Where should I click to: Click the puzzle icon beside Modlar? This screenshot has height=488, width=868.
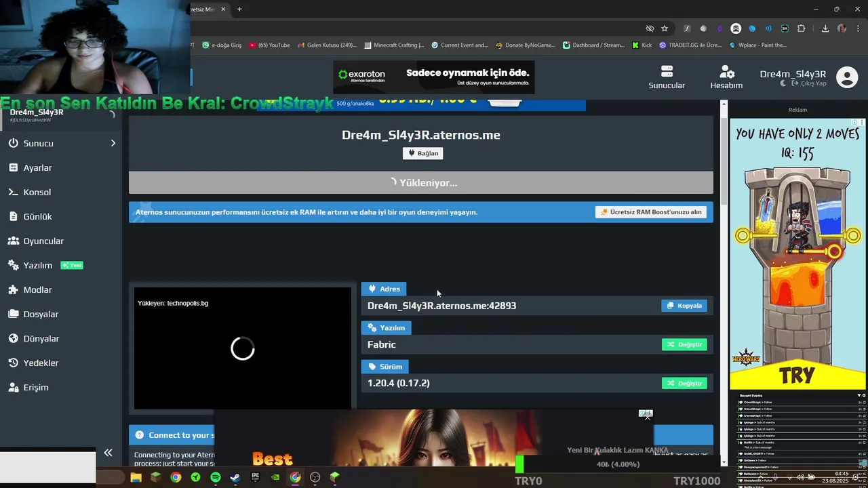point(13,289)
